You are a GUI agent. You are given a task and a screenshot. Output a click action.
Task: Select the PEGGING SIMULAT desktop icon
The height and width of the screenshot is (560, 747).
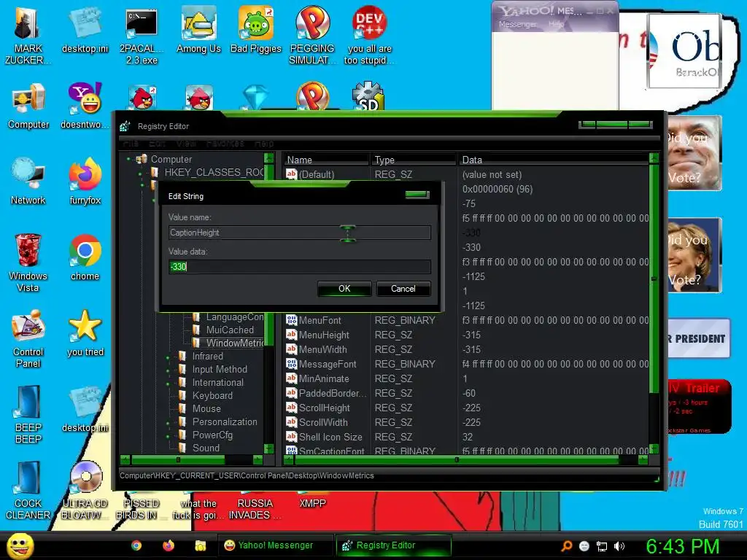point(312,36)
